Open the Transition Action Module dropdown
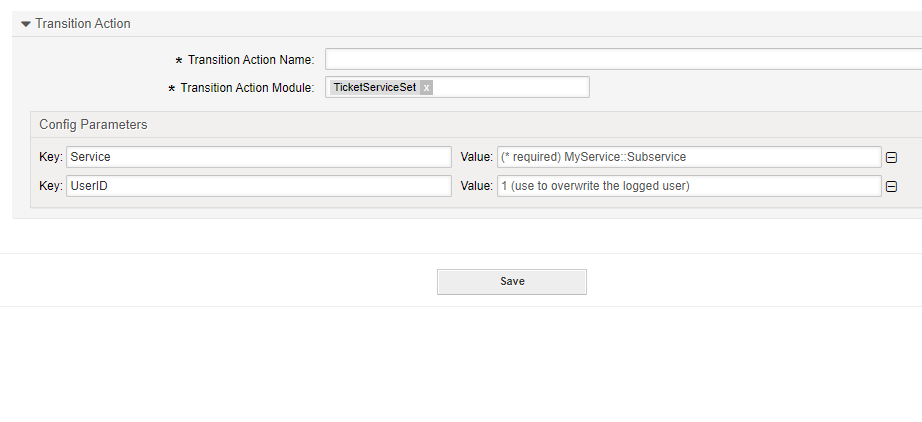Screen dimensions: 922x422 pos(510,88)
